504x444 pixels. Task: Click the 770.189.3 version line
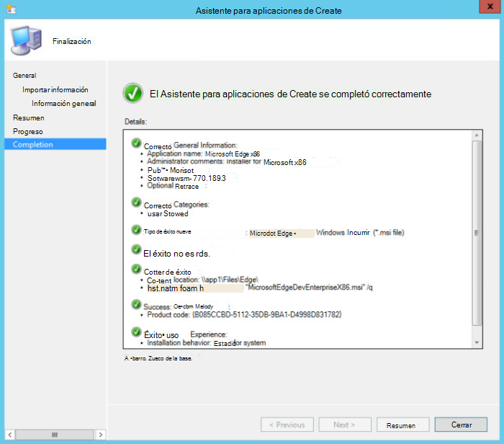tap(186, 178)
